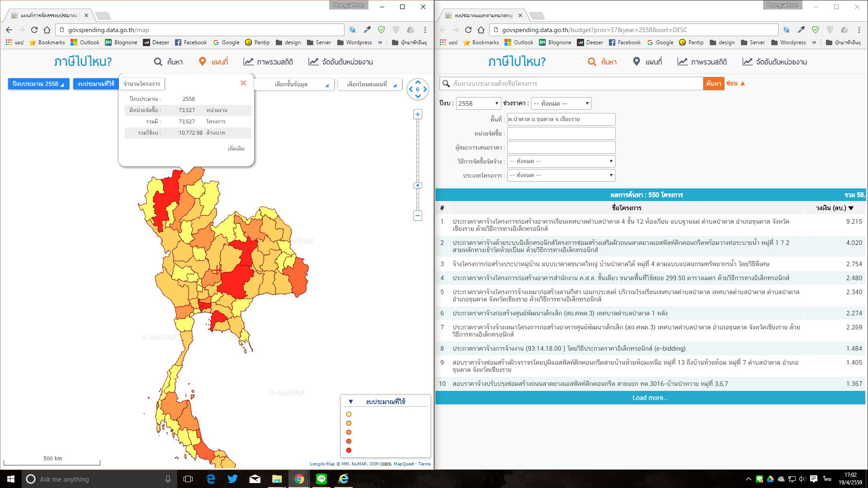The height and width of the screenshot is (488, 868).
Task: Click the zoom out (-) icon on the map
Action: (419, 213)
